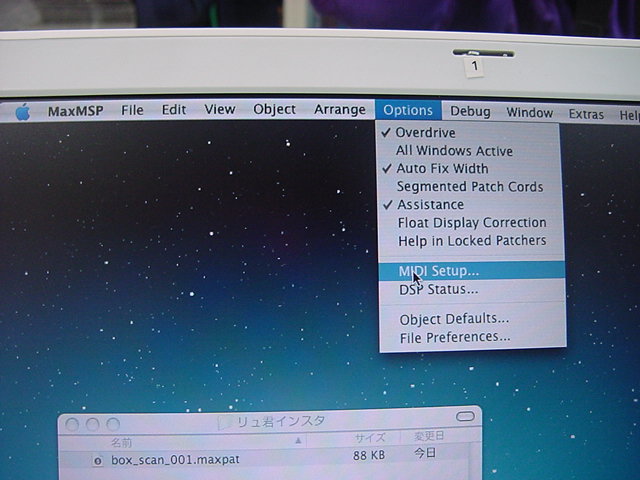Enable Segmented Patch Cords
The image size is (640, 480).
pyautogui.click(x=470, y=187)
